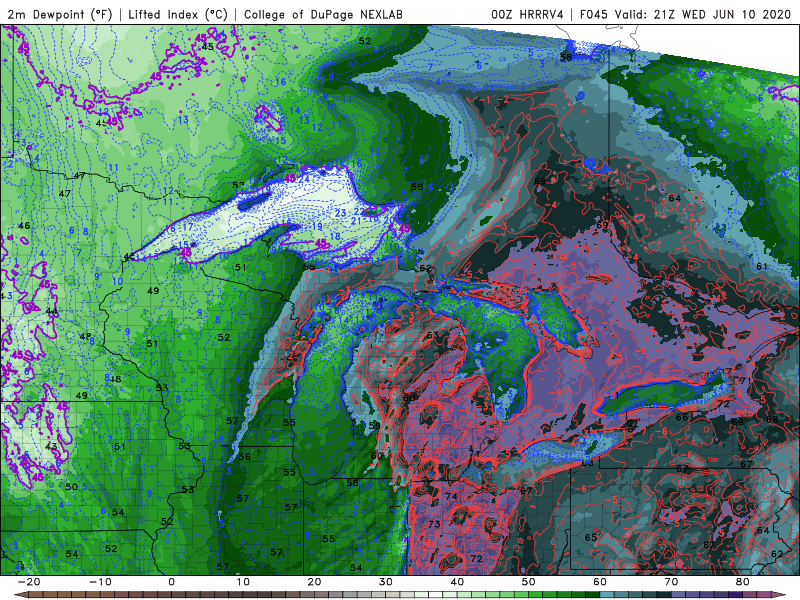Image resolution: width=800 pixels, height=600 pixels.
Task: Click the "20" color scale label
Action: click(x=314, y=582)
